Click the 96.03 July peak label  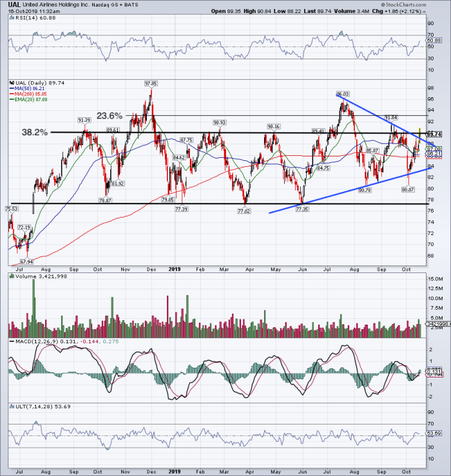tap(343, 94)
